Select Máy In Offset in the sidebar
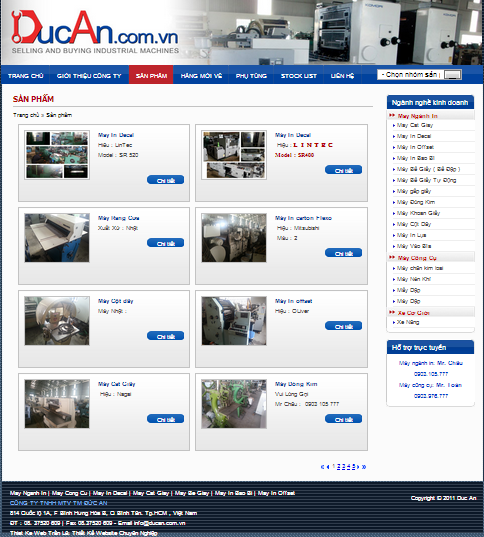Screen dimensions: 484x537 tap(415, 147)
